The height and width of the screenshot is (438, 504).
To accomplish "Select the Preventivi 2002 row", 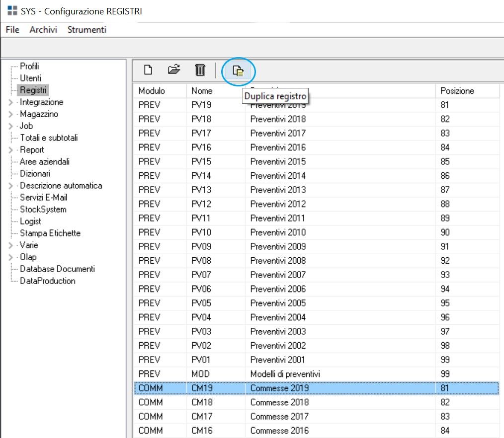I will (x=316, y=346).
